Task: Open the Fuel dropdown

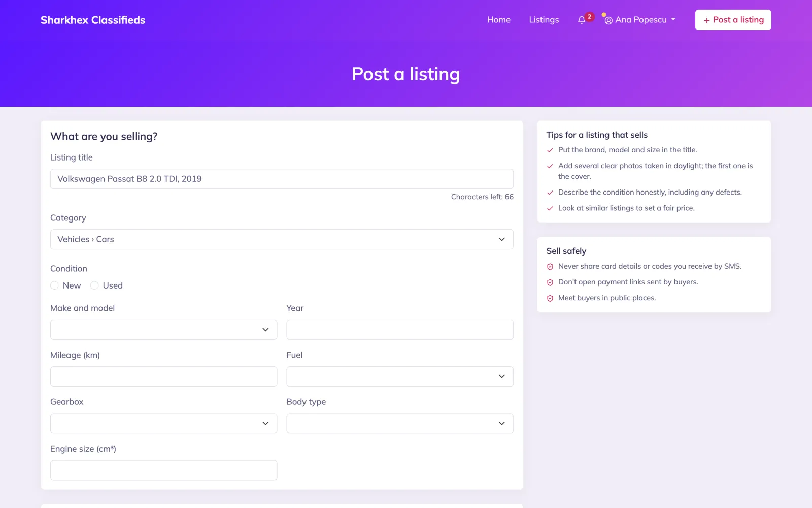Action: point(400,376)
